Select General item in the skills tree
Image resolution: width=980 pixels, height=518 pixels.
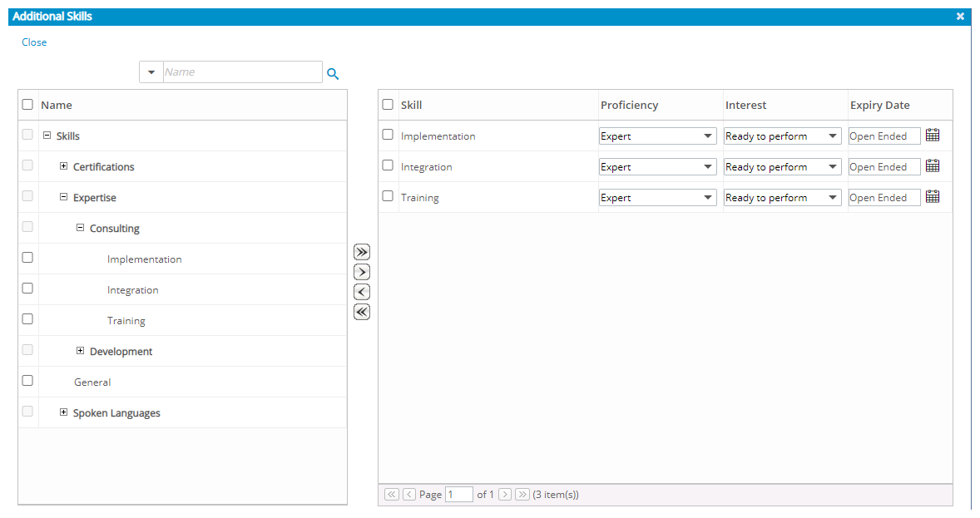click(x=92, y=382)
